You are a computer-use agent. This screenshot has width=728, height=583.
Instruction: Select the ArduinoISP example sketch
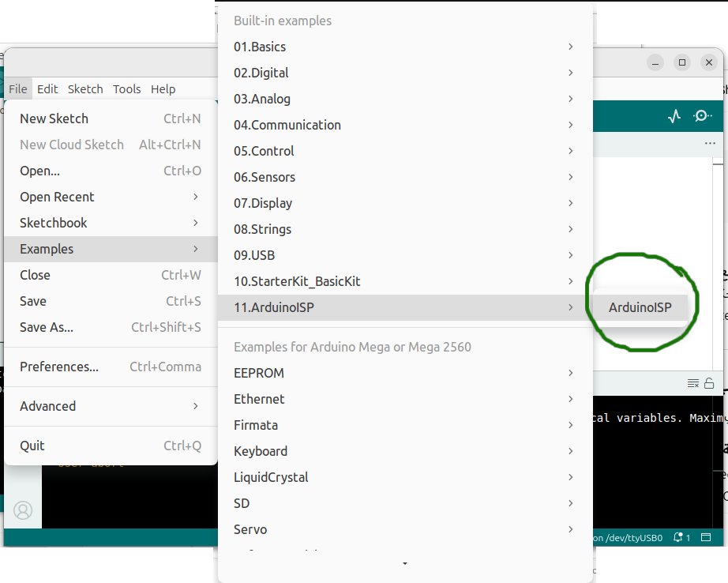(x=640, y=307)
